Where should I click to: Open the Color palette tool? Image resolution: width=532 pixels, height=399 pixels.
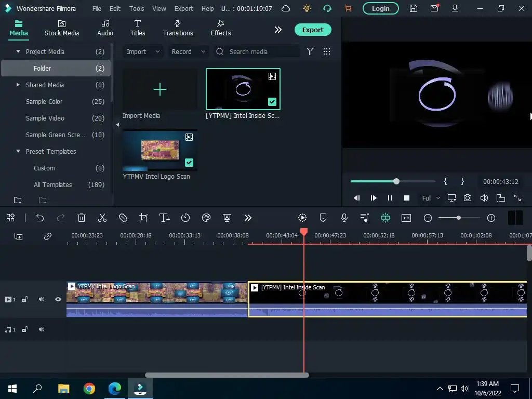[206, 218]
